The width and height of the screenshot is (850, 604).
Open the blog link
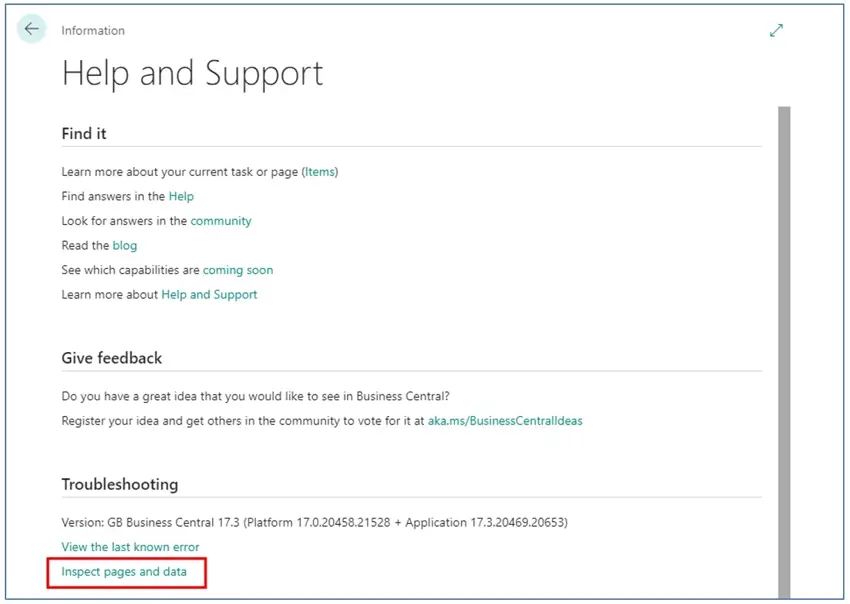125,246
